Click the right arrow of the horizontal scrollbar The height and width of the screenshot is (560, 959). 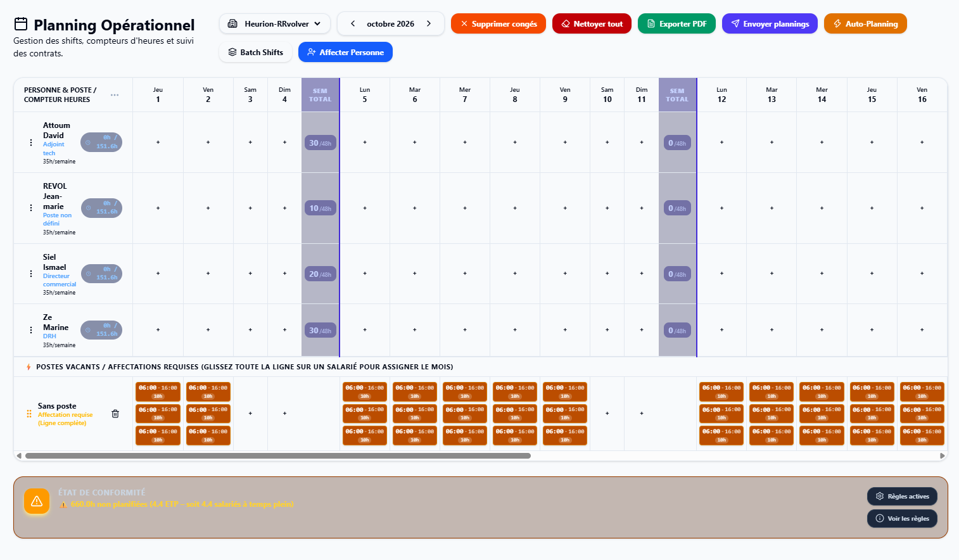pos(943,455)
